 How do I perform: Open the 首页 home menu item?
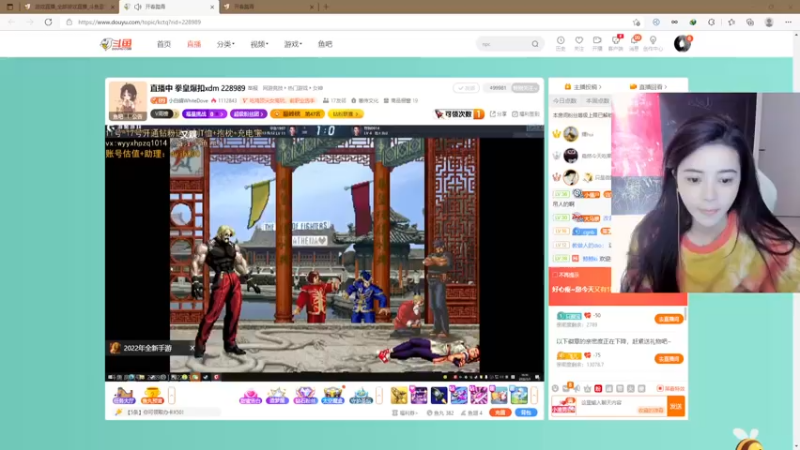(x=164, y=44)
